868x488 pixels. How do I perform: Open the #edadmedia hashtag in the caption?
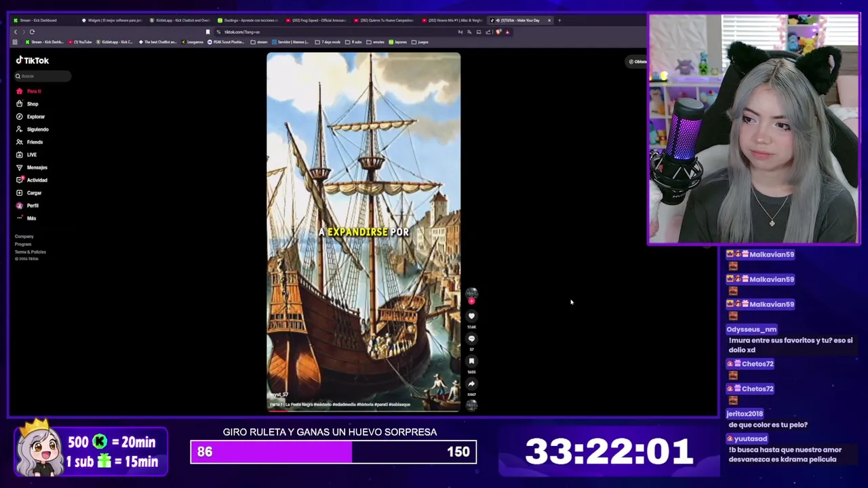click(344, 405)
